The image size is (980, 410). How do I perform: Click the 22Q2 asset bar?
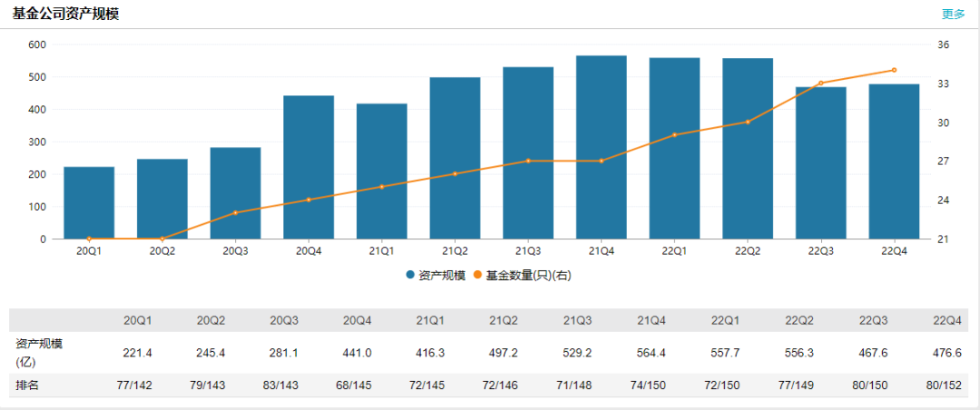[748, 149]
